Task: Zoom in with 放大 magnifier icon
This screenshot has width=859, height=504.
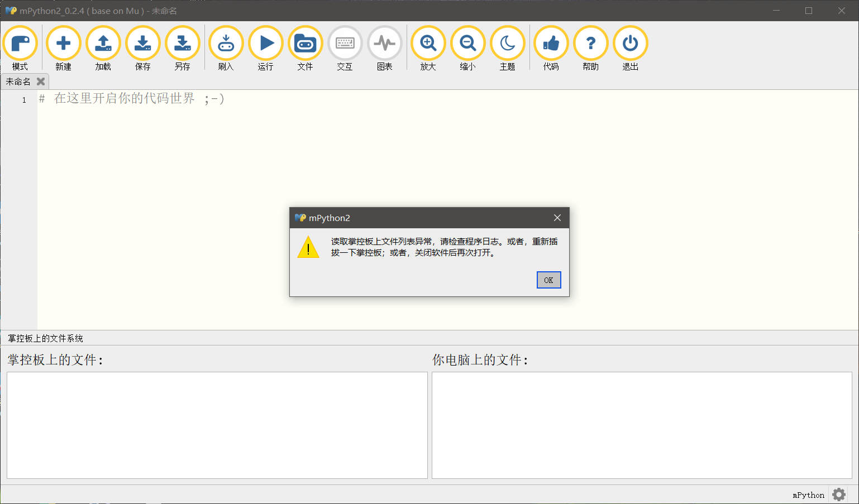Action: coord(428,44)
